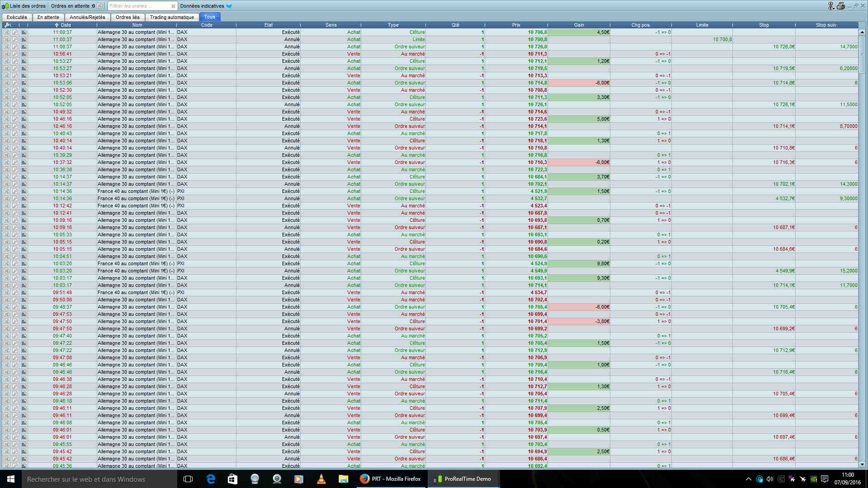This screenshot has height=488, width=868.
Task: Select the Trading automatique tab
Action: pyautogui.click(x=172, y=17)
